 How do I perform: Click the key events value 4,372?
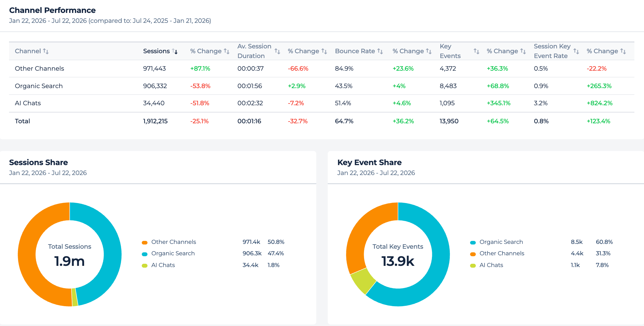pos(448,69)
